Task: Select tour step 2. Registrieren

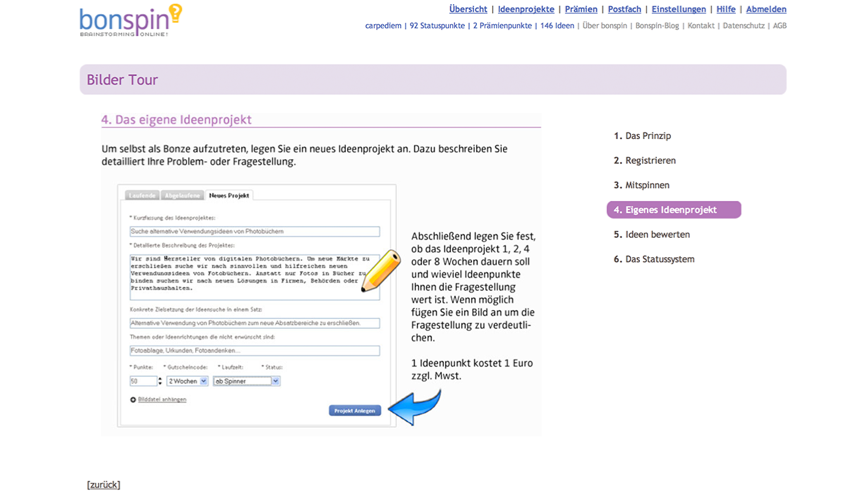Action: 645,161
